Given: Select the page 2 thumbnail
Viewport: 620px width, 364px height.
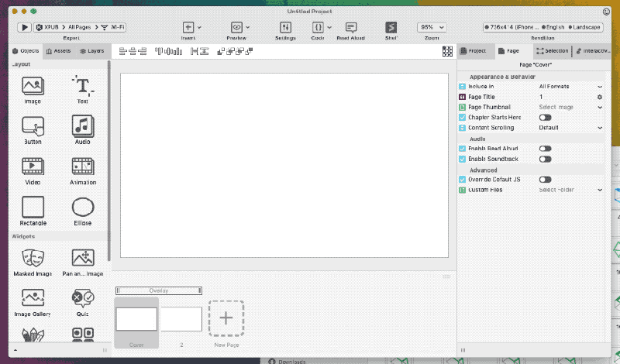Looking at the screenshot, I should (181, 319).
